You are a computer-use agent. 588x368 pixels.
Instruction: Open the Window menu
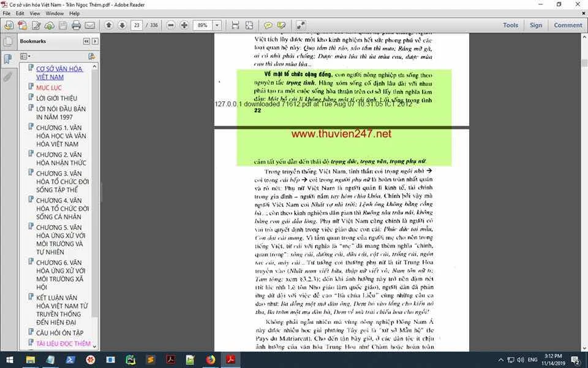tap(55, 13)
